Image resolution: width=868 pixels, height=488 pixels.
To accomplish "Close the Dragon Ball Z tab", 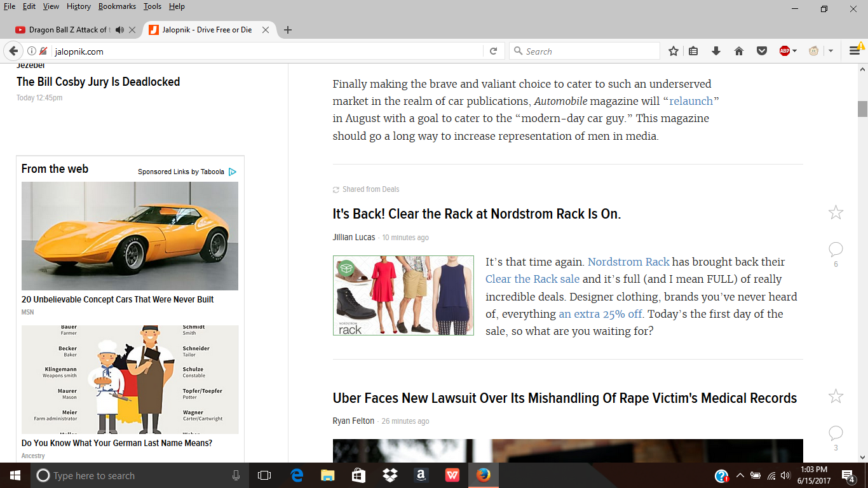I will 132,30.
